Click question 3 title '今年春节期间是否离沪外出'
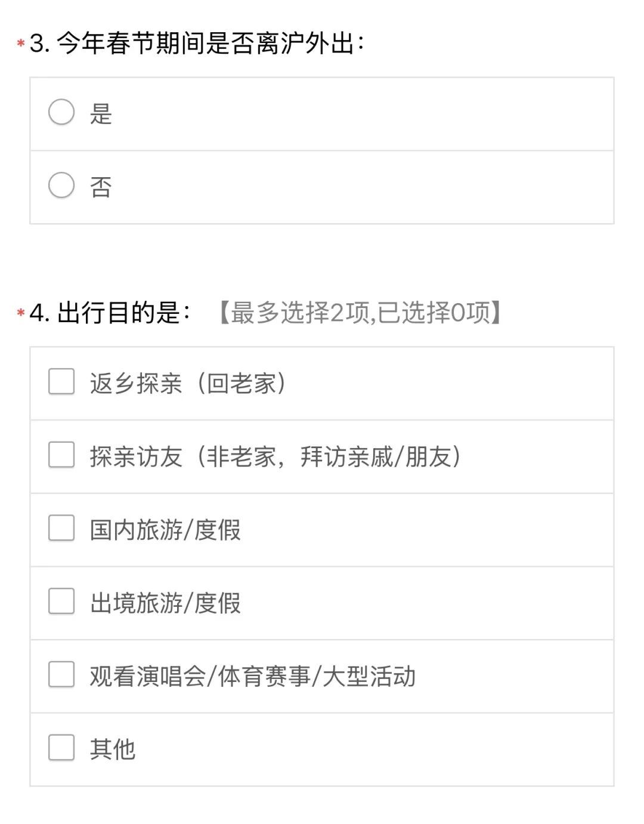The image size is (644, 824). coord(210,44)
